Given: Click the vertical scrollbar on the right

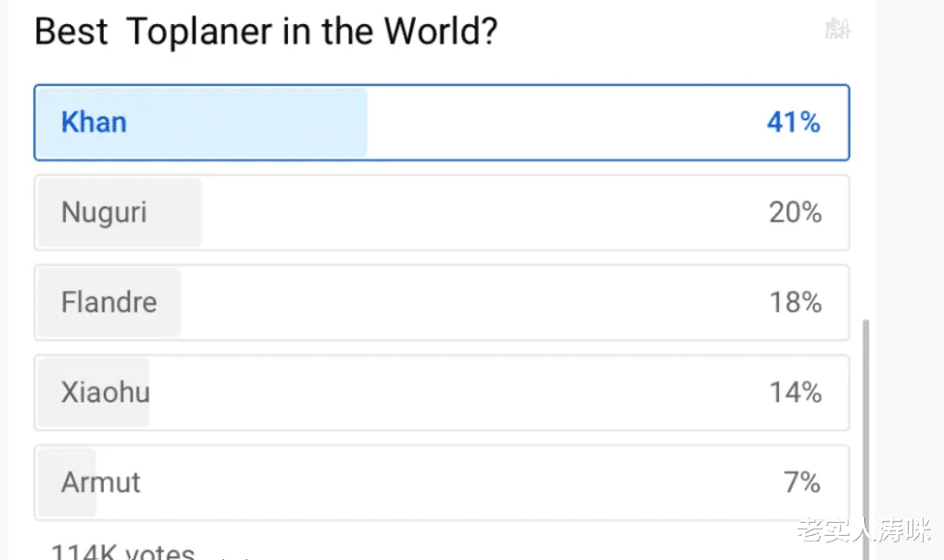Looking at the screenshot, I should [866, 439].
